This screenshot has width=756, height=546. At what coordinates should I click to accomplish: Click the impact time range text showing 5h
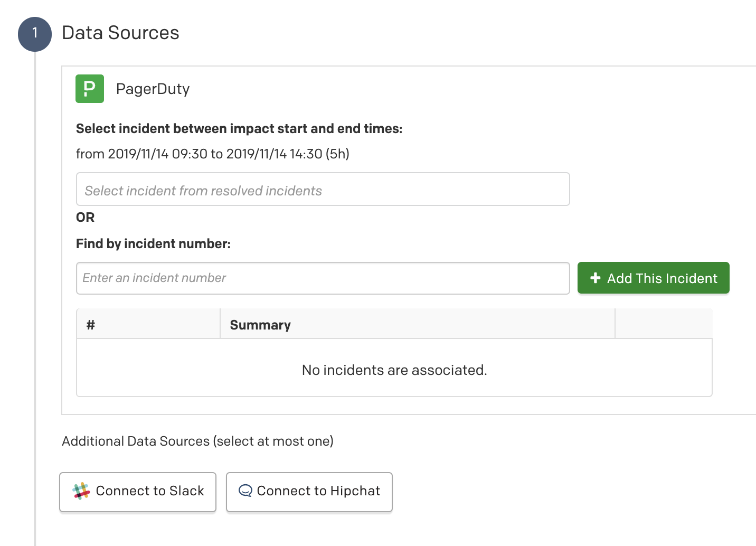[213, 154]
